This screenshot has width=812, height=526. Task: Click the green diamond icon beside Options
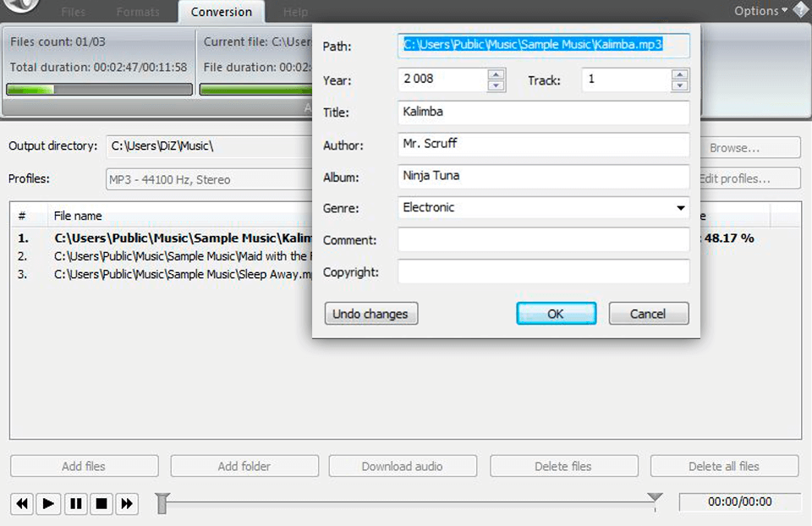click(x=799, y=11)
